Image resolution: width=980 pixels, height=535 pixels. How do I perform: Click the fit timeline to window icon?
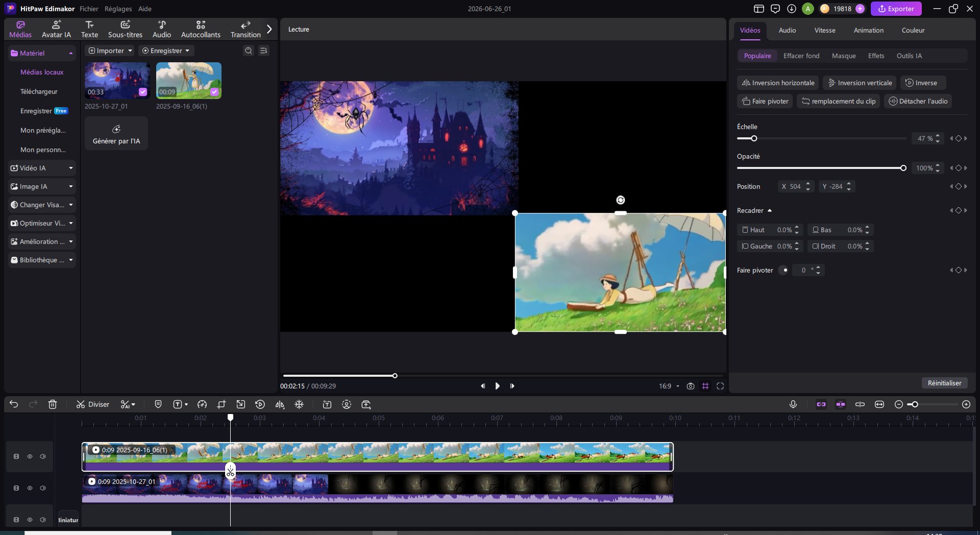[879, 404]
